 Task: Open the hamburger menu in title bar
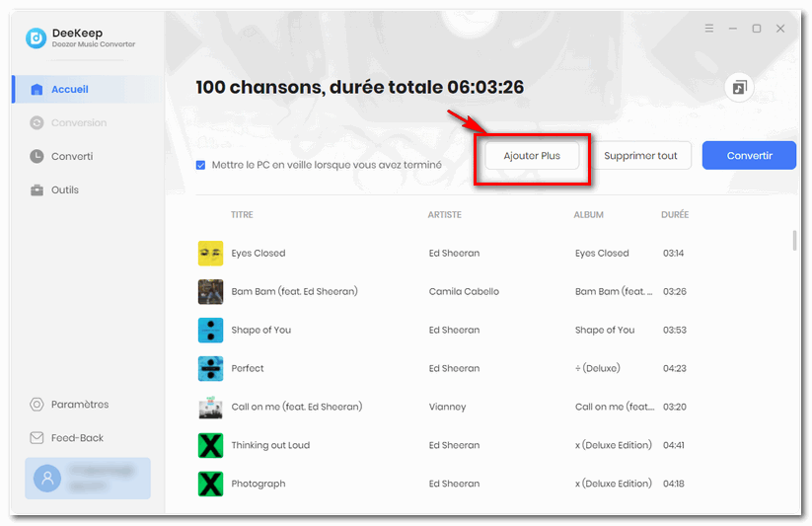[709, 28]
